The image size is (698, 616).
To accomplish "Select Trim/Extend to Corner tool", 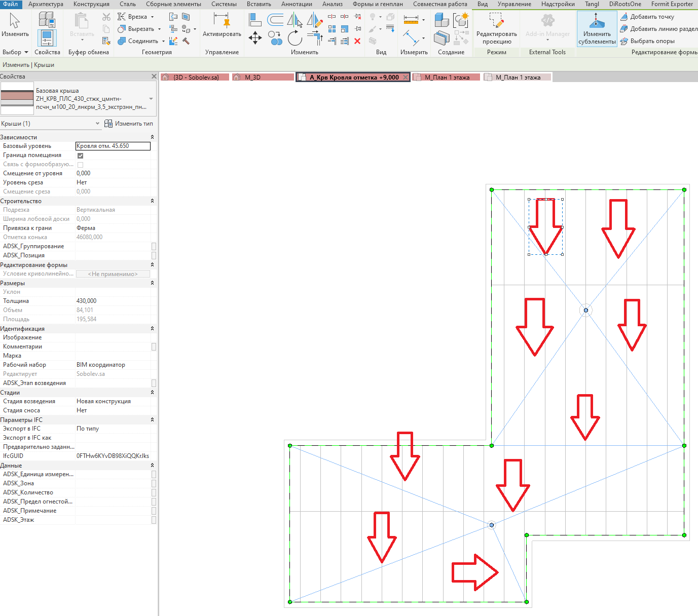I will pos(315,38).
